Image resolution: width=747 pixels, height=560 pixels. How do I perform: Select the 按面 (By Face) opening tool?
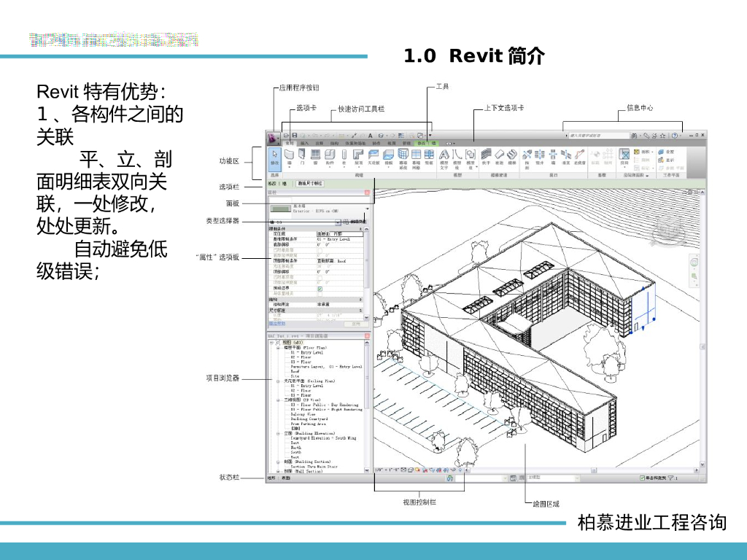527,159
